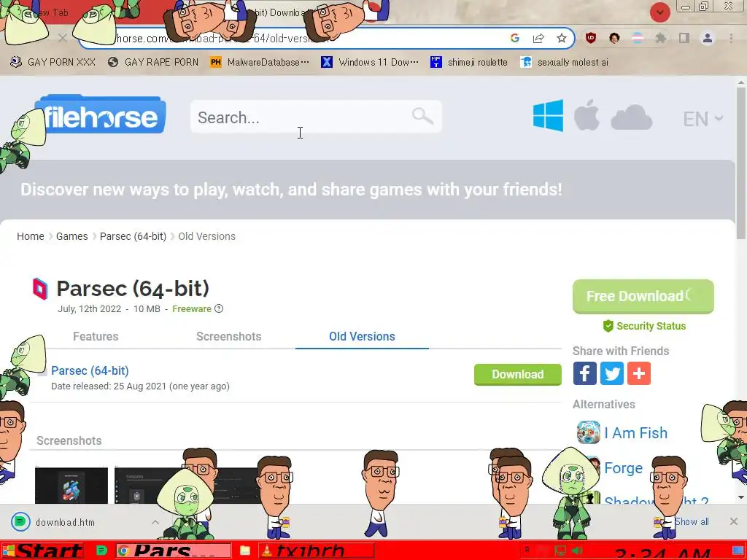Open the Parsec (64-bit) old version link
This screenshot has width=747, height=560.
[90, 370]
